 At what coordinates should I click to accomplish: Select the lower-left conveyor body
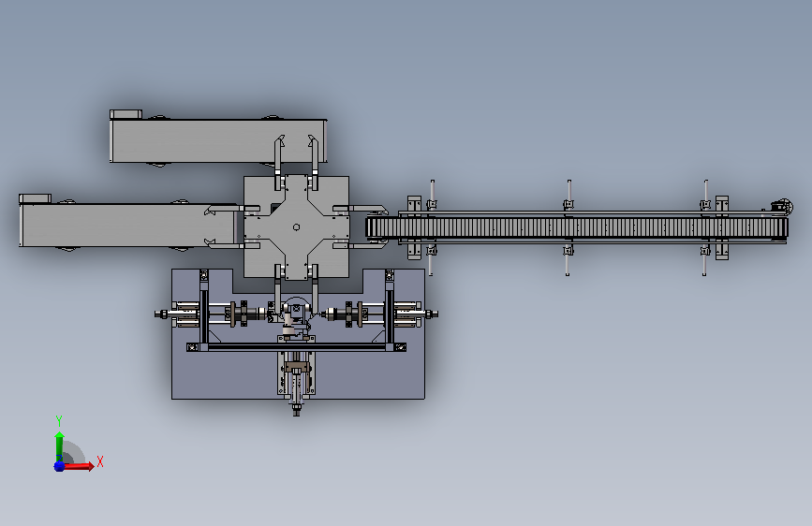point(126,226)
